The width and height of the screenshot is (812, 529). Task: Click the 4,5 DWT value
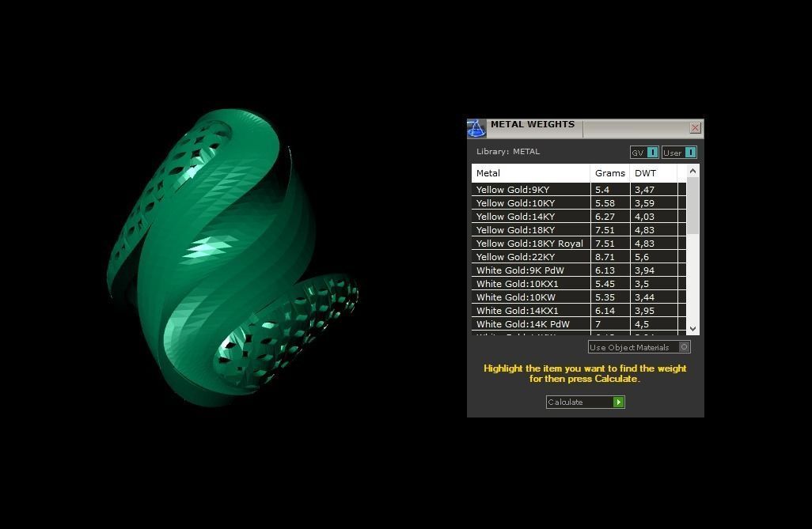click(642, 324)
